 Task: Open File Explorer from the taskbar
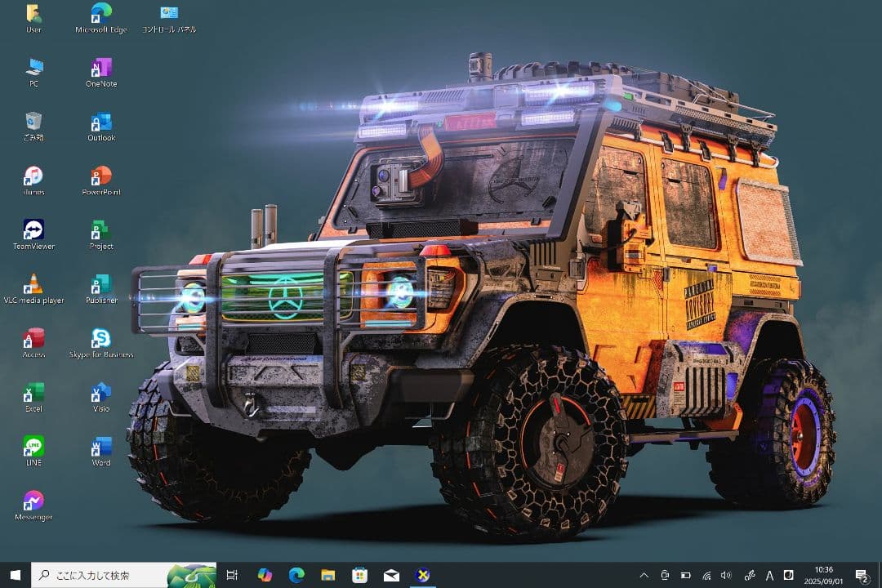[328, 575]
